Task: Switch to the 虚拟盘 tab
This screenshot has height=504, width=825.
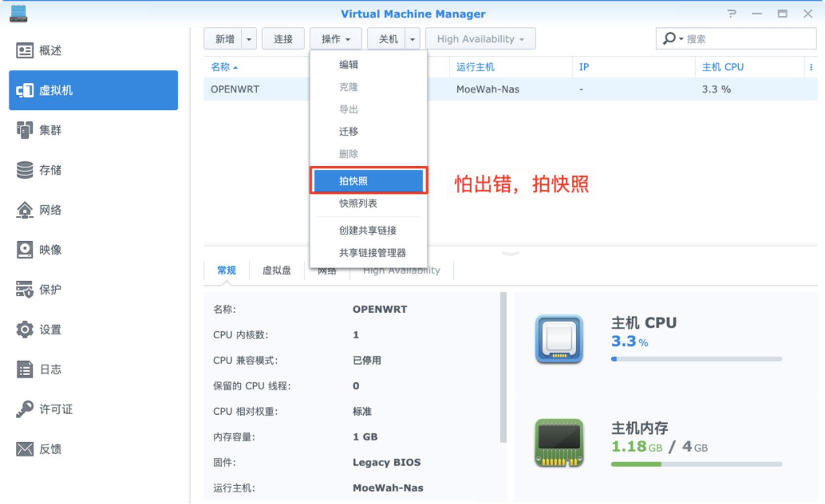Action: click(x=276, y=270)
